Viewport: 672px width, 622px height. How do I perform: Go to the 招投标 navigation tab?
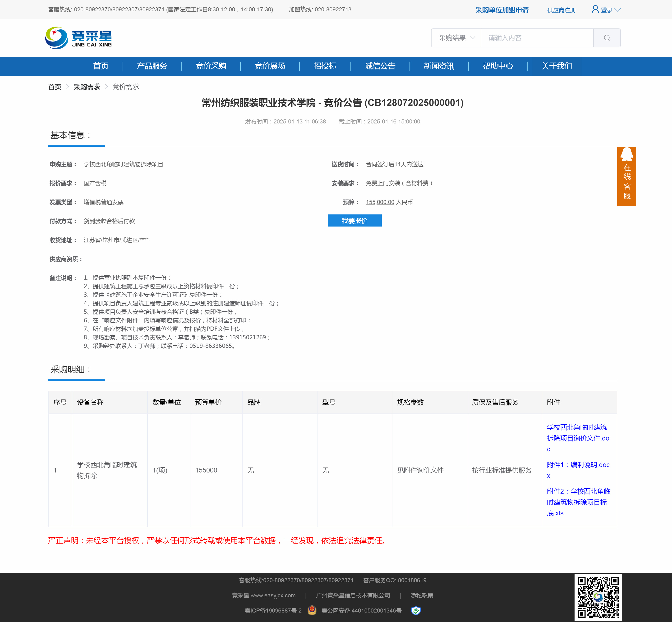[325, 66]
